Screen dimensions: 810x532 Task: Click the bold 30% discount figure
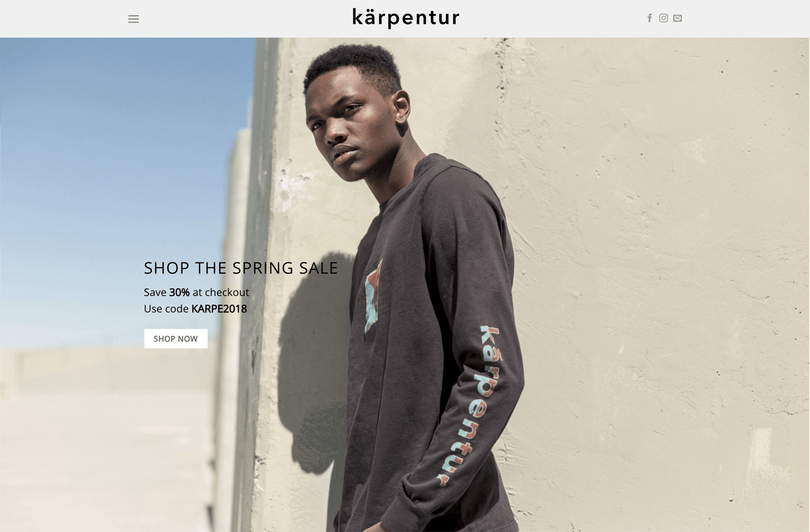179,292
